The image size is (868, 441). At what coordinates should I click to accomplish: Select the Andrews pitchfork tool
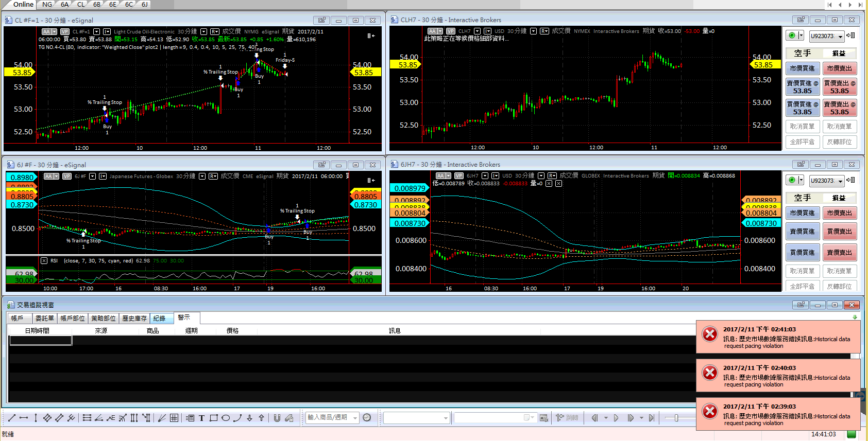pyautogui.click(x=71, y=418)
